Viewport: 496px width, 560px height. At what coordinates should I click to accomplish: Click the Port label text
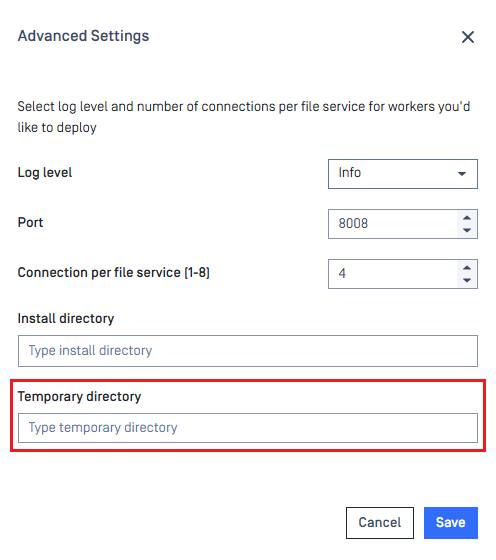tap(30, 222)
